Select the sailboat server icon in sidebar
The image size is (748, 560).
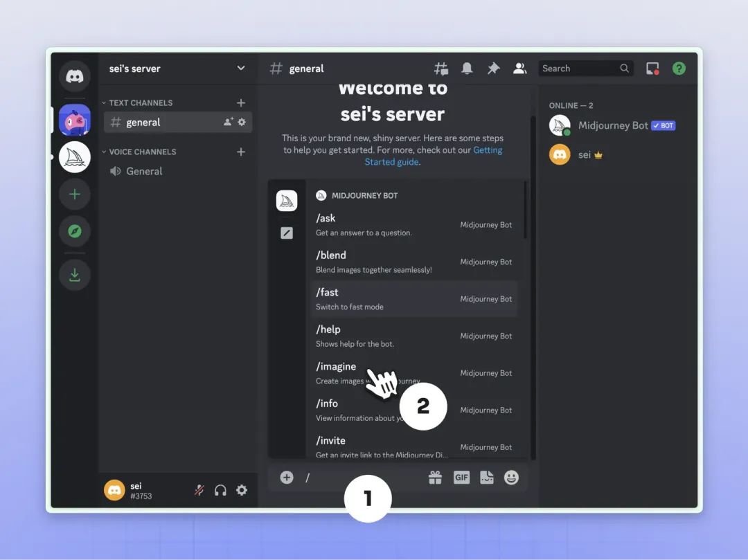click(x=74, y=157)
